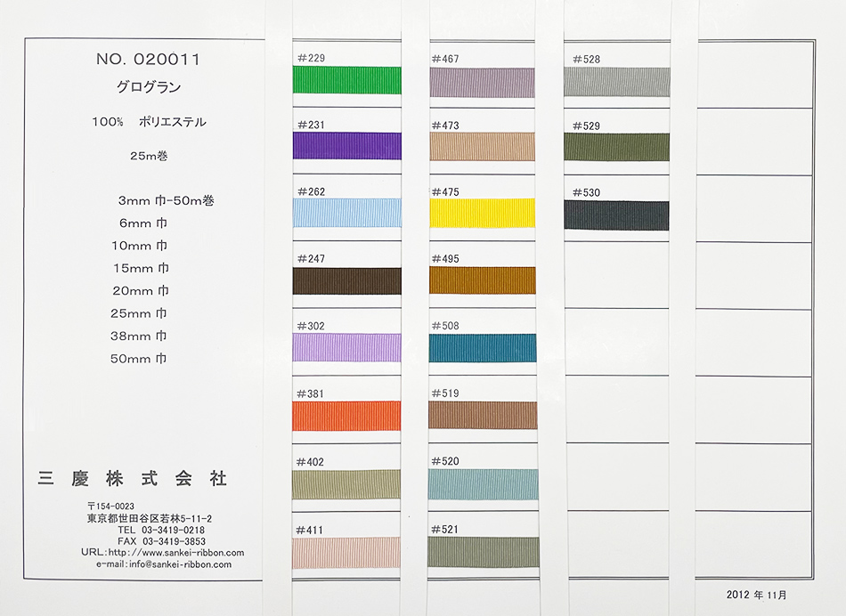
Task: Select the pale aqua ribbon swatch #520
Action: coord(483,484)
